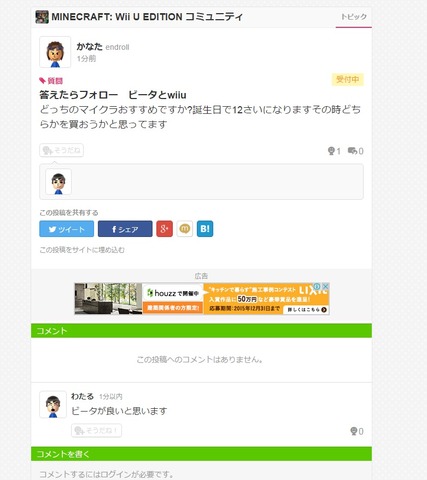This screenshot has width=427, height=480.
Task: Click comment text ビータが良いと思います
Action: coord(119,411)
